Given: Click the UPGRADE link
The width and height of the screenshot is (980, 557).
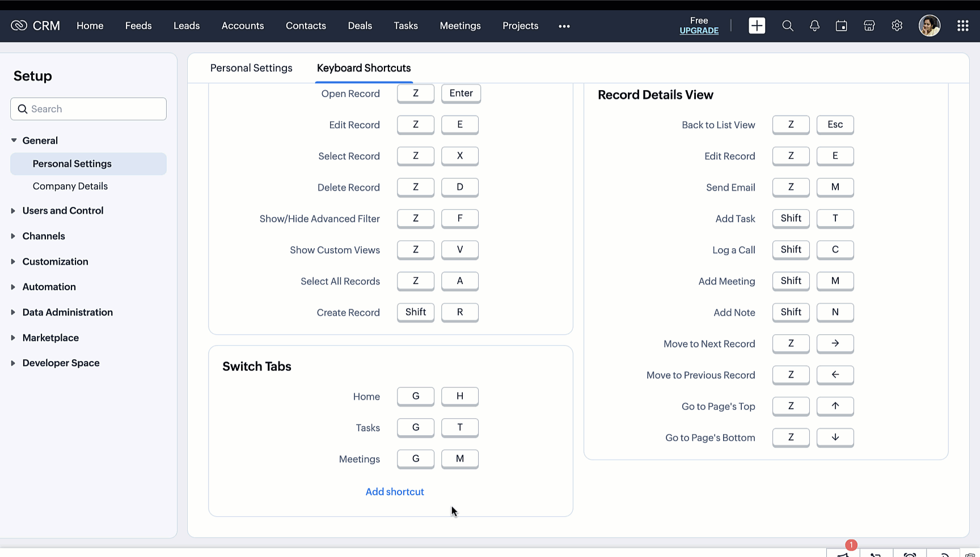Looking at the screenshot, I should [699, 31].
